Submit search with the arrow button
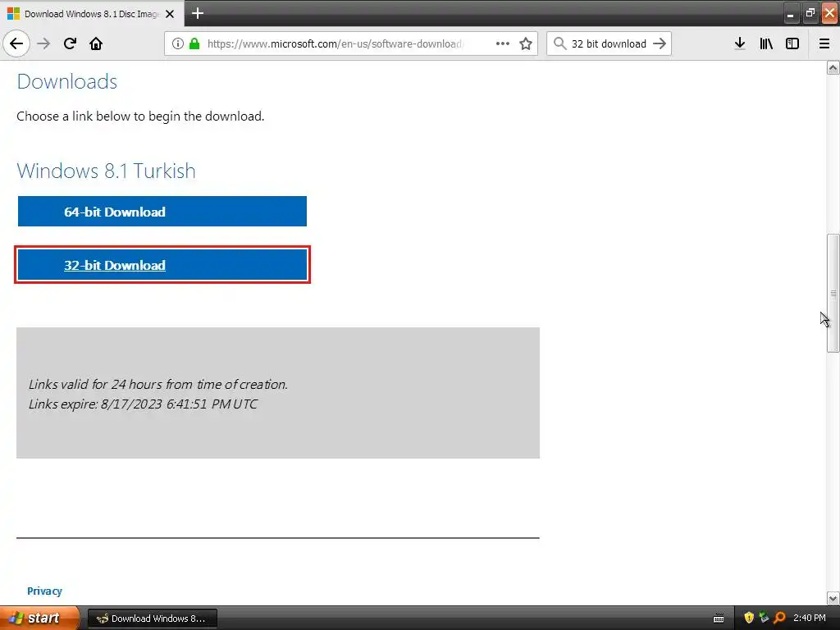 (x=660, y=43)
